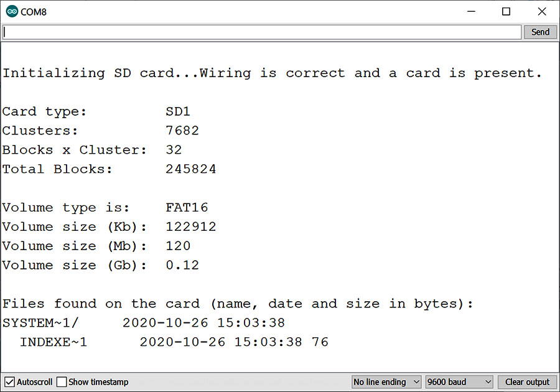Click the INDEXE~1 file entry
The width and height of the screenshot is (560, 392).
coord(54,342)
